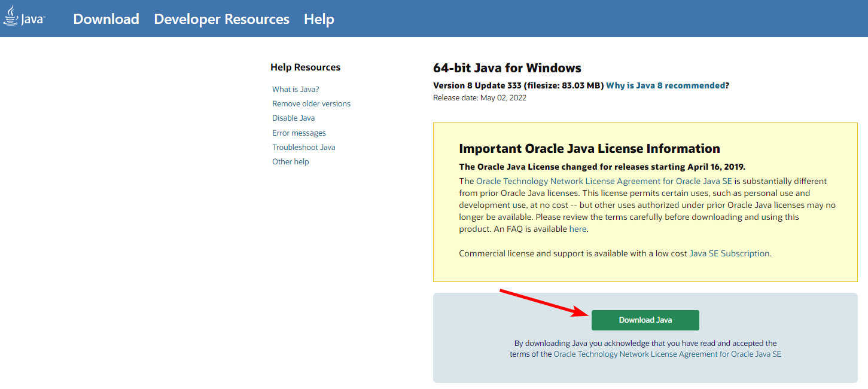The image size is (868, 389).
Task: Click the Java logo icon
Action: click(x=24, y=16)
